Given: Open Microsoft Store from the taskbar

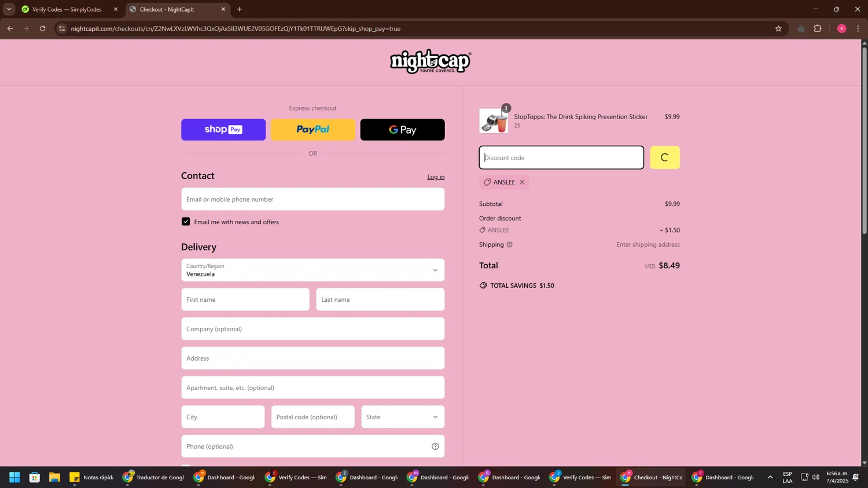Looking at the screenshot, I should [35, 478].
